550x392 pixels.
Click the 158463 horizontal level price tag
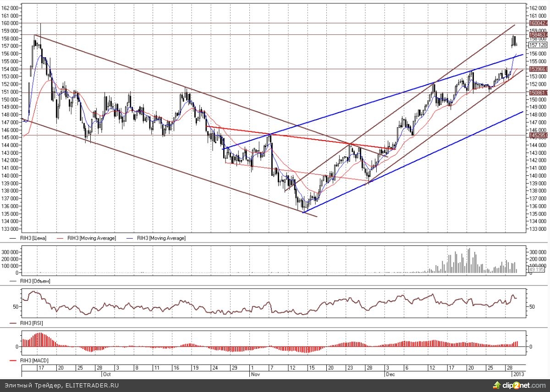(x=537, y=34)
